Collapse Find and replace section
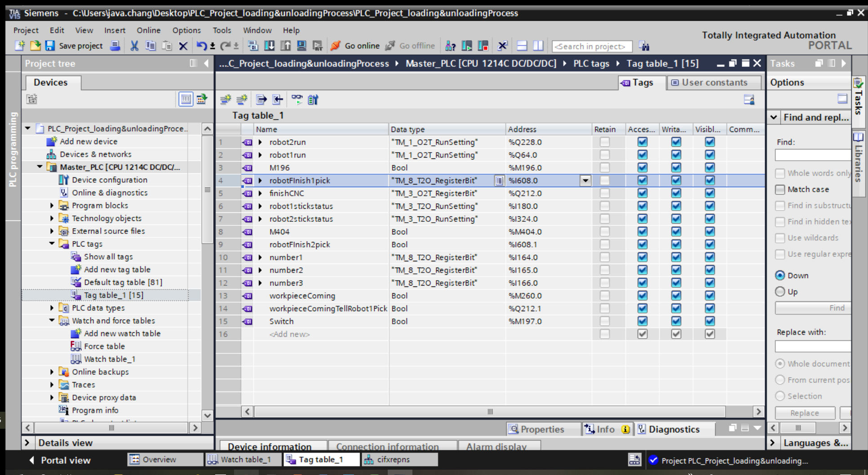This screenshot has height=475, width=868. 774,118
